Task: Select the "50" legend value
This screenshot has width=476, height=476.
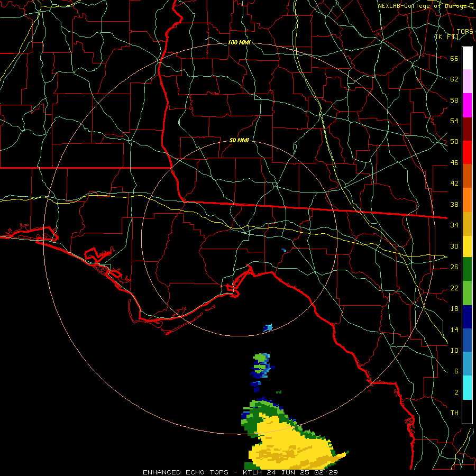Action: 454,141
